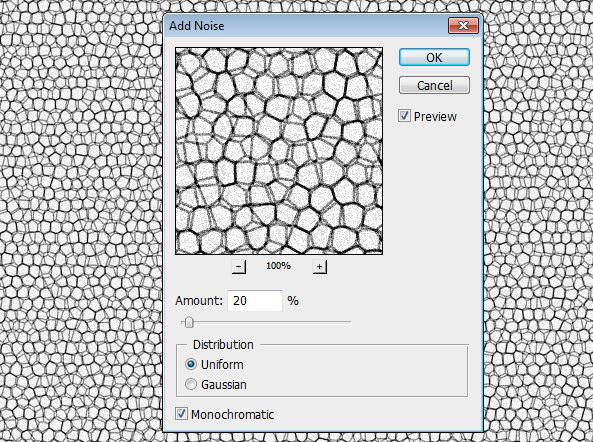Click the noise preview thumbnail
The width and height of the screenshot is (593, 442).
point(279,151)
